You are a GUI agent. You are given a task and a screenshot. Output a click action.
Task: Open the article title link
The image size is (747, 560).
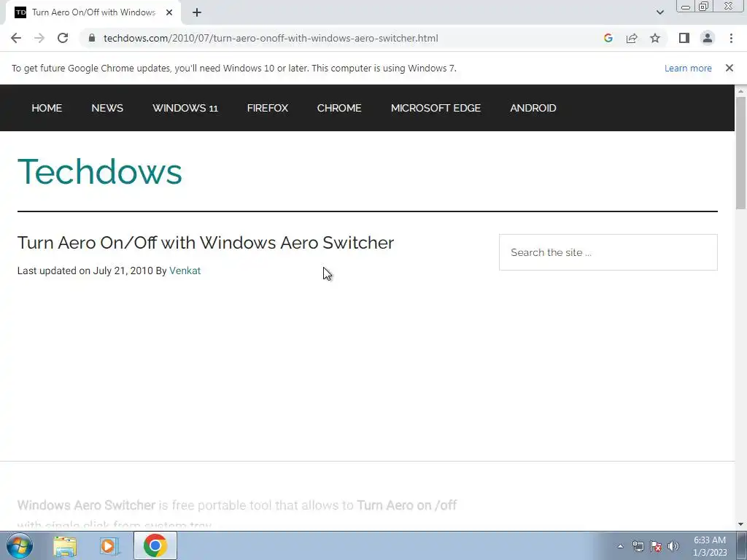(x=205, y=243)
